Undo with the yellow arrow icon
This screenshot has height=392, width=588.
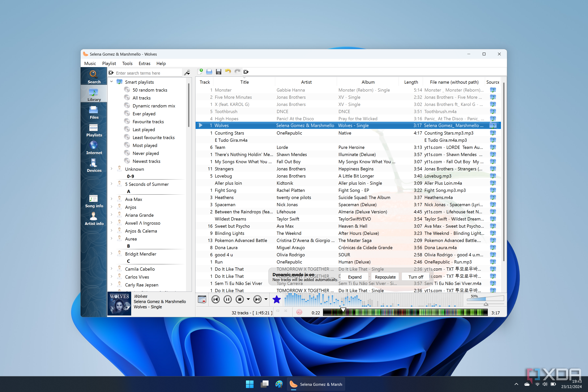tap(228, 72)
